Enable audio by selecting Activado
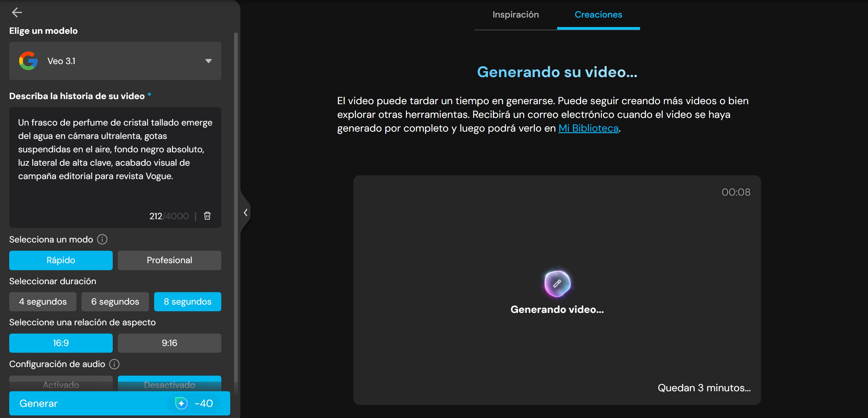 pos(60,385)
